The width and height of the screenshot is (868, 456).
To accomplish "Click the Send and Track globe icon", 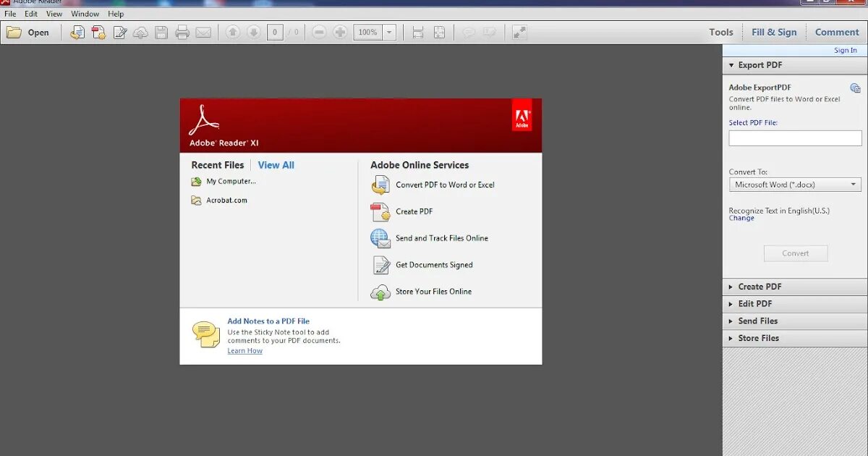I will tap(380, 238).
